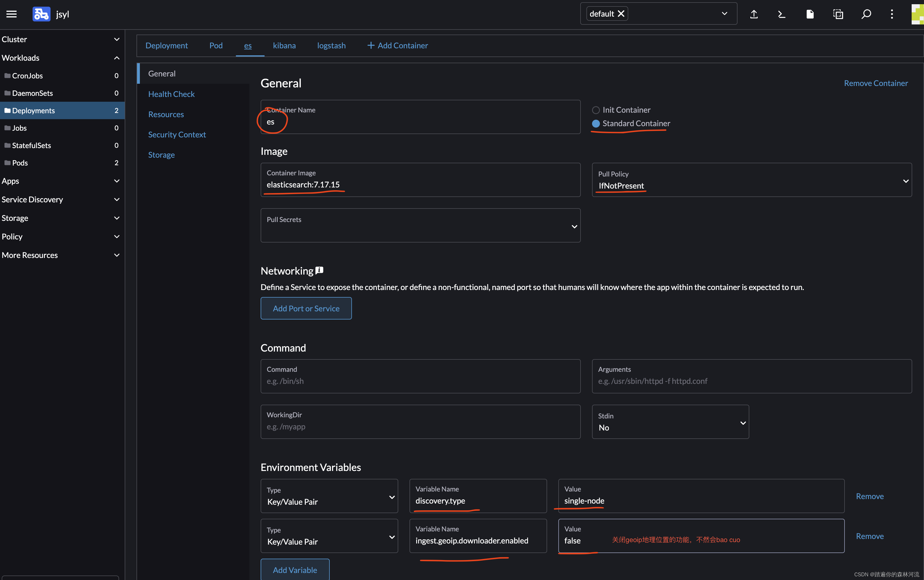Image resolution: width=924 pixels, height=580 pixels.
Task: Open the Resources side tab
Action: click(x=166, y=114)
